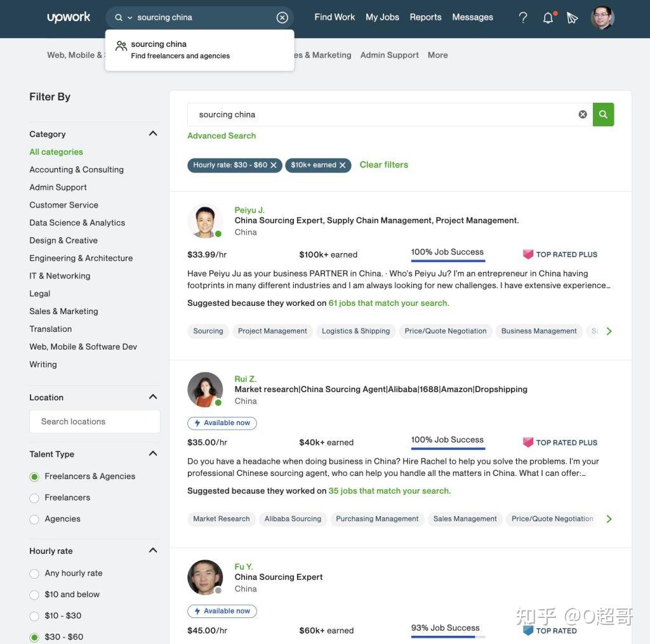The image size is (650, 644).
Task: Open the Reports menu item
Action: (x=425, y=17)
